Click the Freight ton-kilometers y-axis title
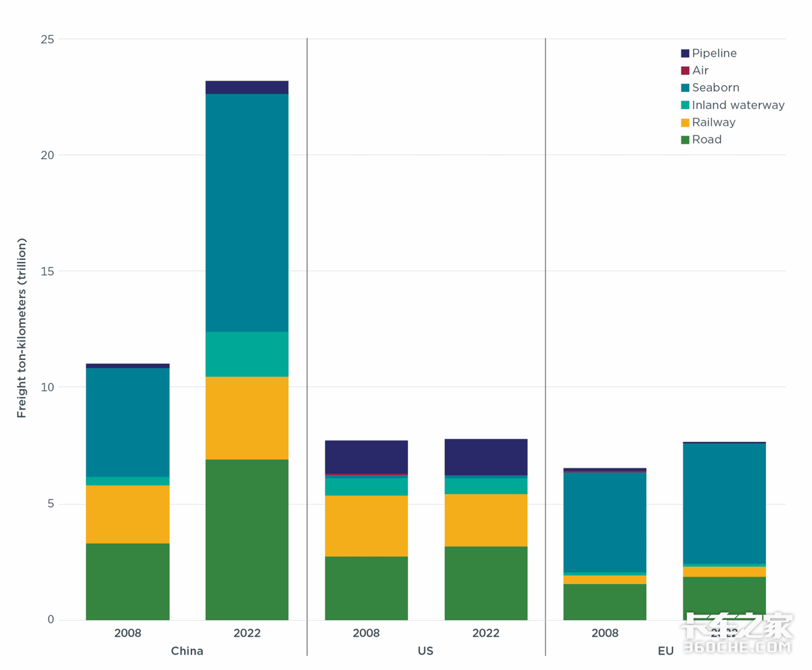Image resolution: width=812 pixels, height=670 pixels. pos(22,328)
